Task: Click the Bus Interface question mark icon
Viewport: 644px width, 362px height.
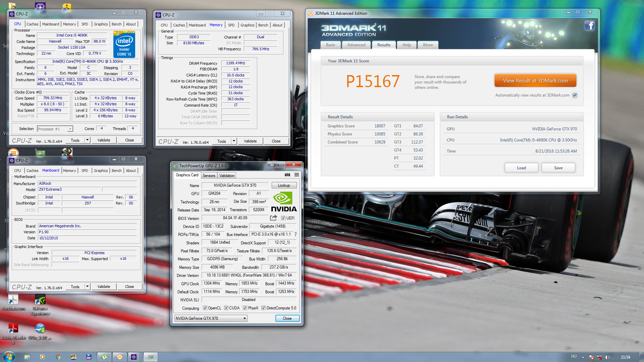Action: (x=296, y=234)
